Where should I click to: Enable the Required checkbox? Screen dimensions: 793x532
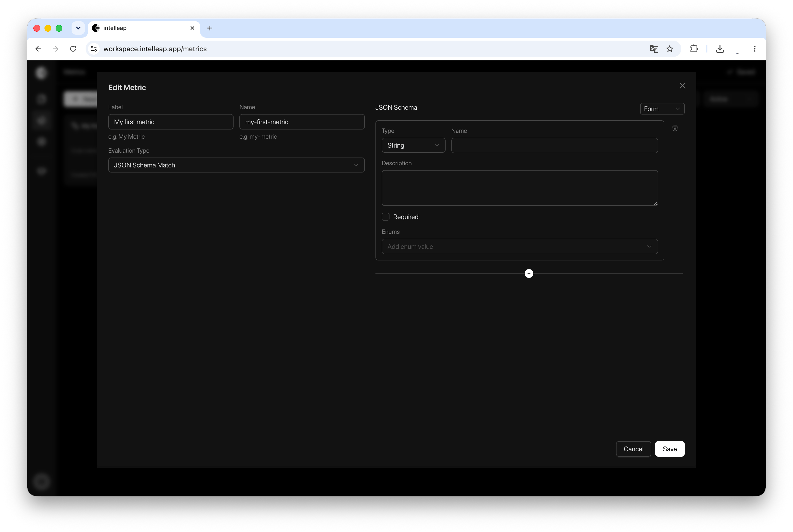[386, 217]
